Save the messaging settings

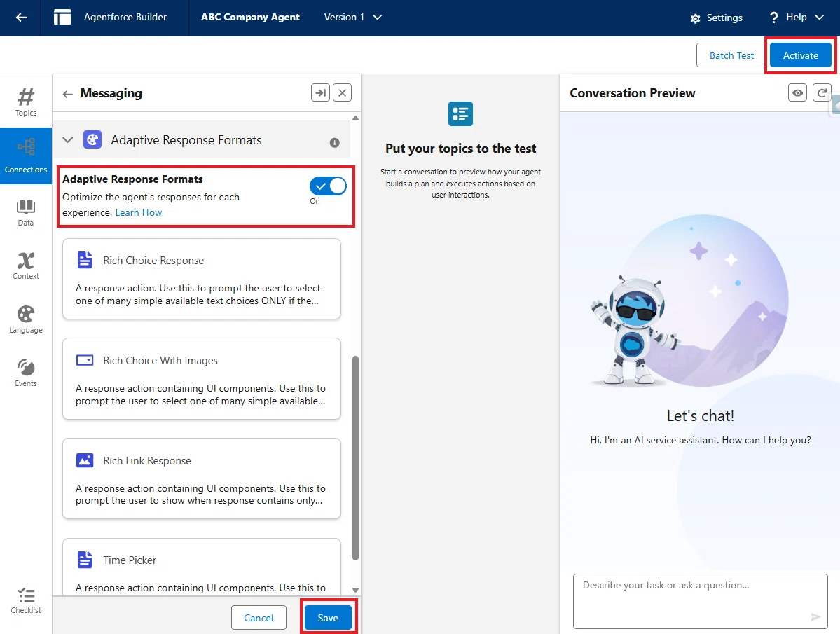pos(328,617)
